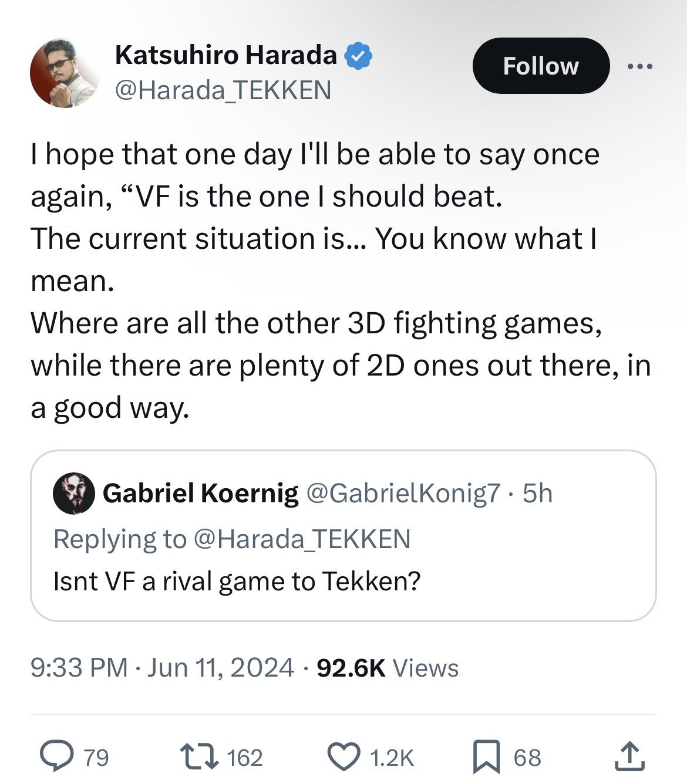Screen dimensions: 687x784
Task: Click the reply speech bubble icon
Action: (x=57, y=756)
